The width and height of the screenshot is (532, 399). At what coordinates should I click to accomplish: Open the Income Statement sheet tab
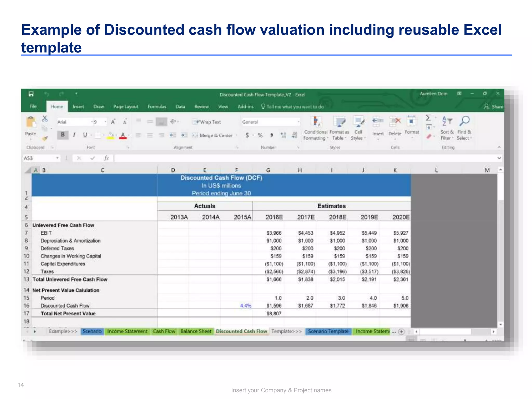[x=127, y=331]
